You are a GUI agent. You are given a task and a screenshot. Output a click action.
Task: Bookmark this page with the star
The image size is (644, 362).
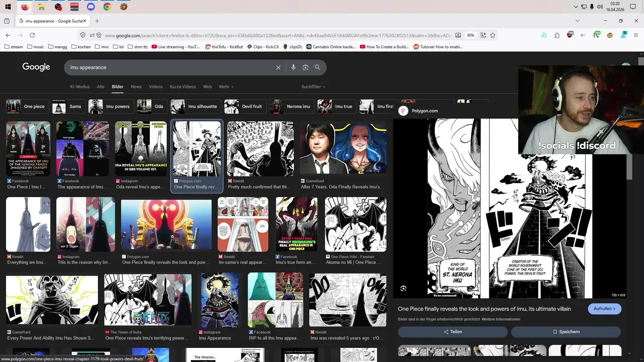(493, 35)
